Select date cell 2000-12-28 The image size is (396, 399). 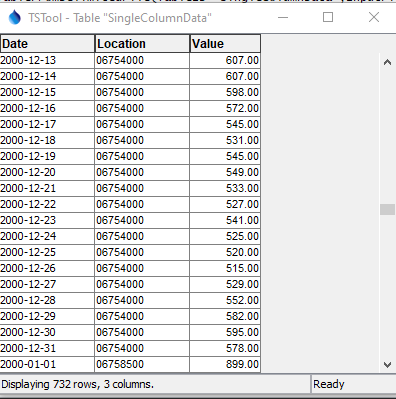point(47,300)
